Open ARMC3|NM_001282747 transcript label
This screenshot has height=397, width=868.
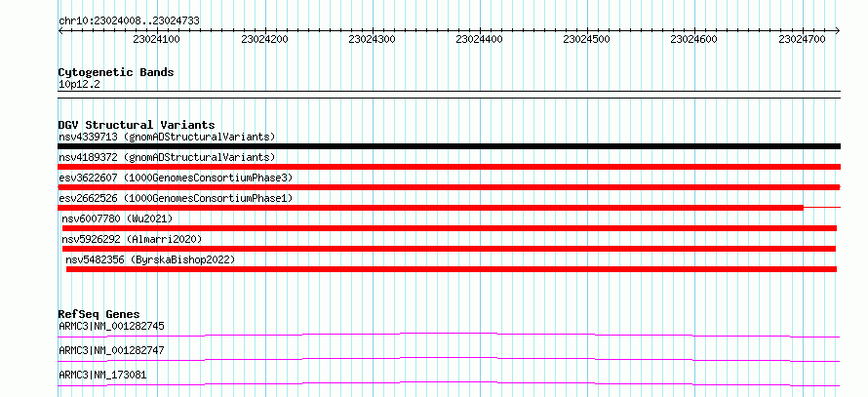click(x=111, y=350)
